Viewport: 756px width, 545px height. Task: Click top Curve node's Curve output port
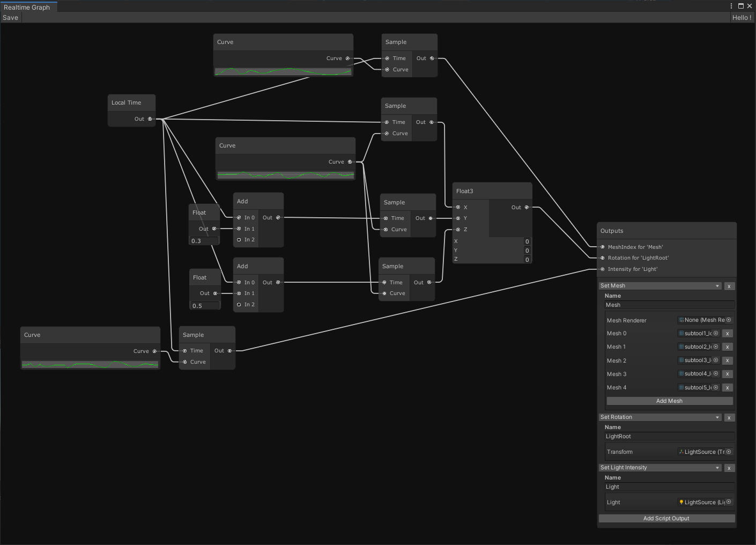(x=347, y=58)
